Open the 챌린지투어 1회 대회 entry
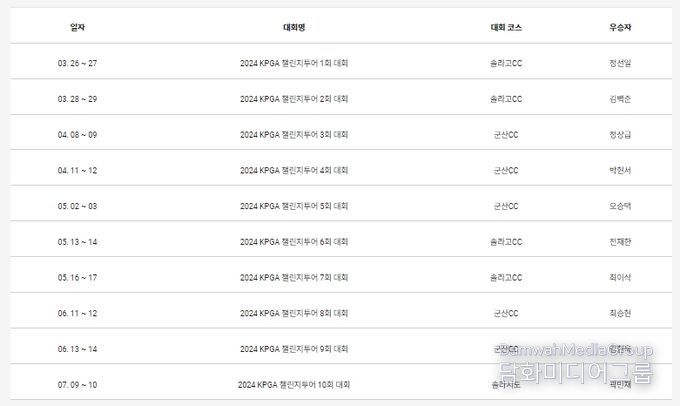The height and width of the screenshot is (406, 680). (294, 63)
